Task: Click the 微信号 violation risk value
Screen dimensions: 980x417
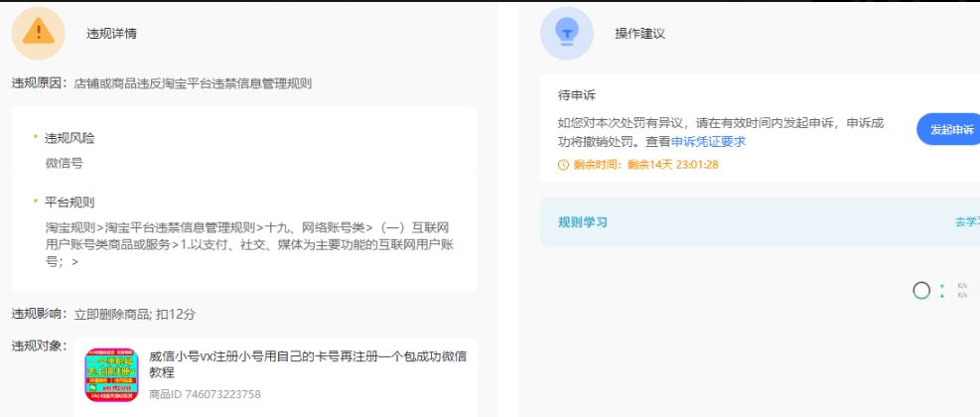Action: [x=64, y=162]
